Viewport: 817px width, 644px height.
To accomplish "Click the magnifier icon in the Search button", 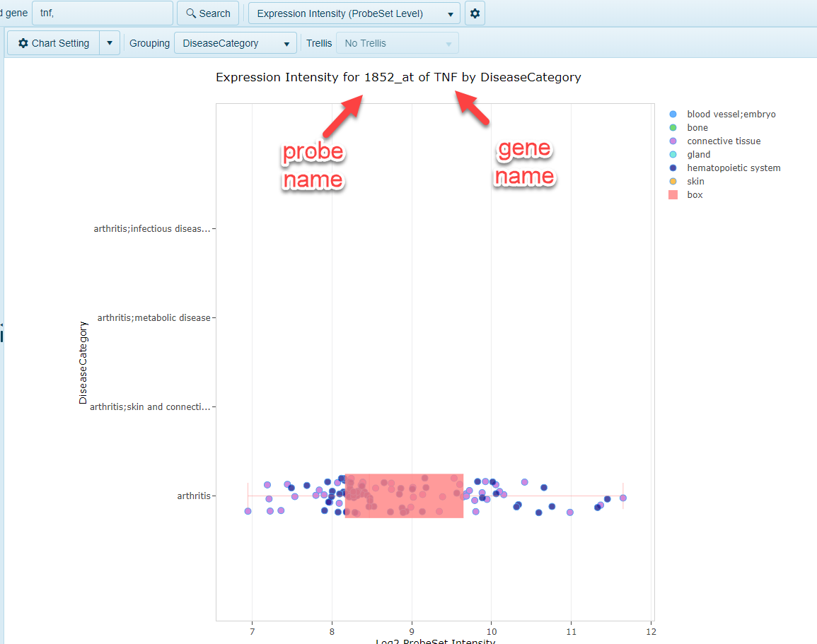I will 191,13.
